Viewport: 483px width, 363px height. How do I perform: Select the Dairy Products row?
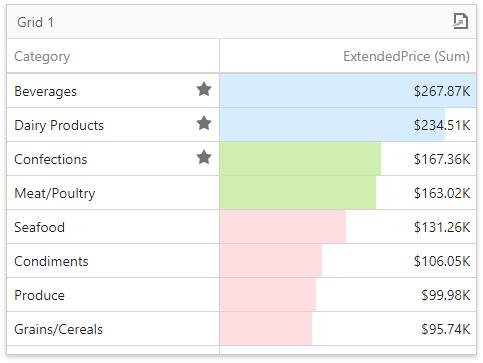coord(241,125)
